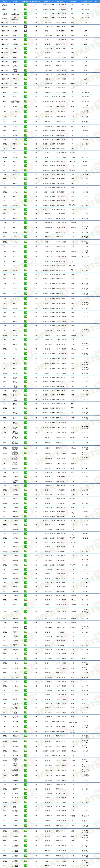Click the Marka column header

(x=5, y=1)
